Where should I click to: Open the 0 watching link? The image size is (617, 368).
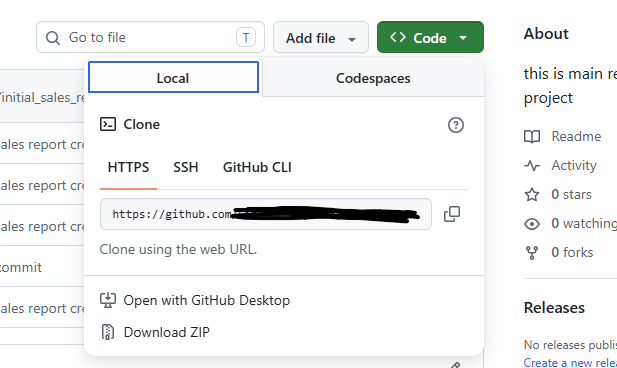point(584,224)
